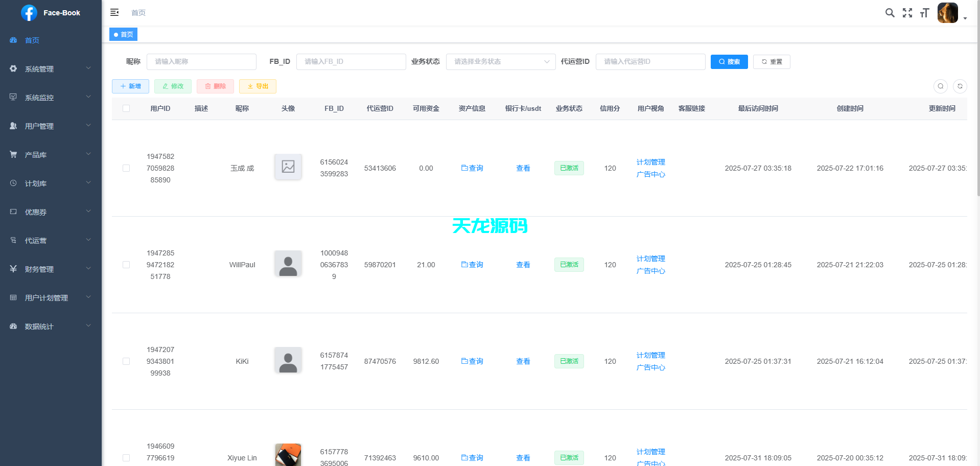The width and height of the screenshot is (980, 466).
Task: Click the font size adjustment icon
Action: tap(924, 13)
